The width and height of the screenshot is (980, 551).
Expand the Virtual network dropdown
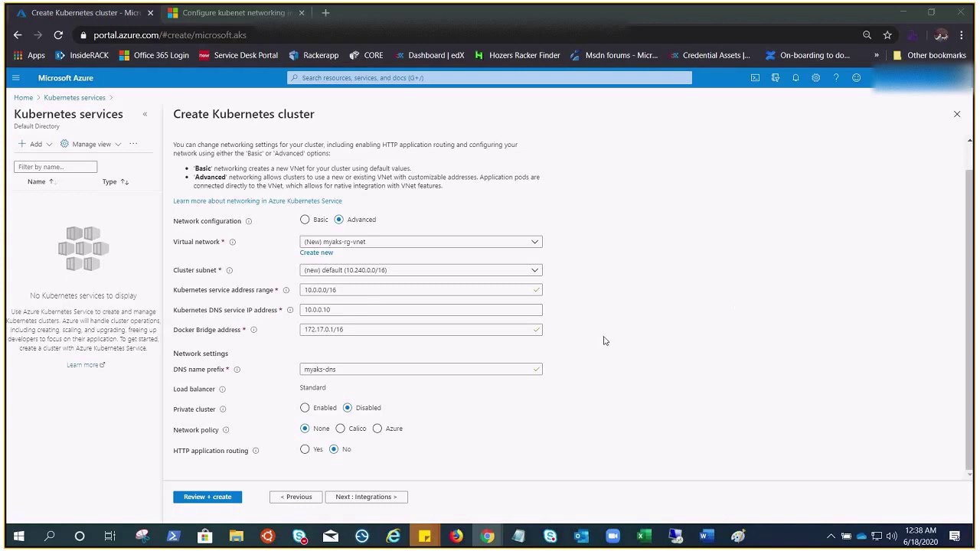421,242
